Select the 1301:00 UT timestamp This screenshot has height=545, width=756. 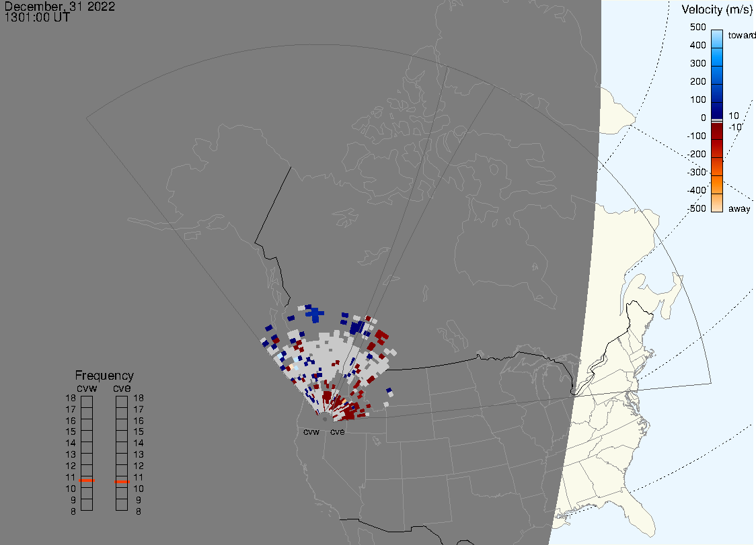click(37, 17)
